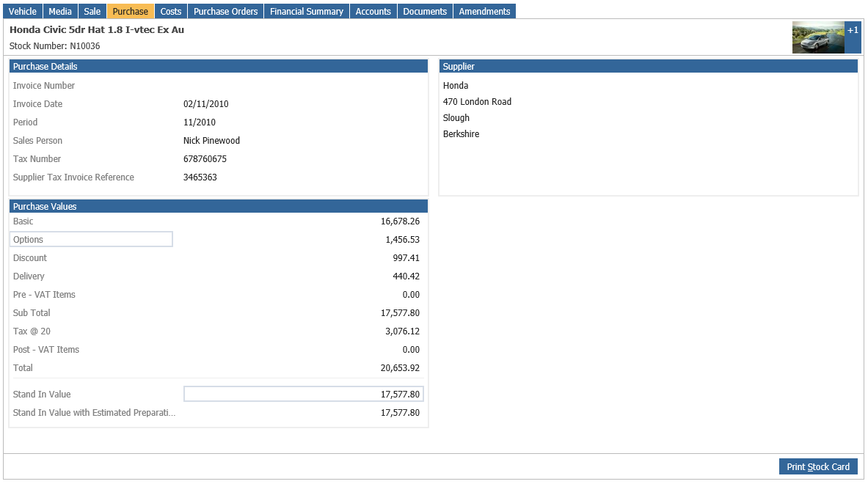The image size is (868, 484).
Task: View the Documents tab
Action: point(425,11)
